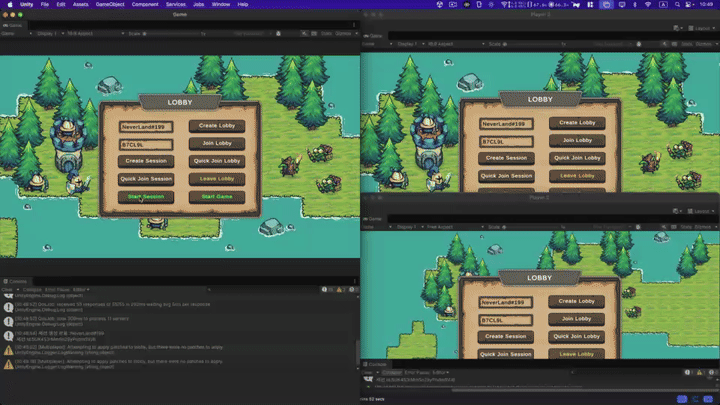This screenshot has width=720, height=405.
Task: Toggle Stats in the main Game view
Action: [326, 34]
